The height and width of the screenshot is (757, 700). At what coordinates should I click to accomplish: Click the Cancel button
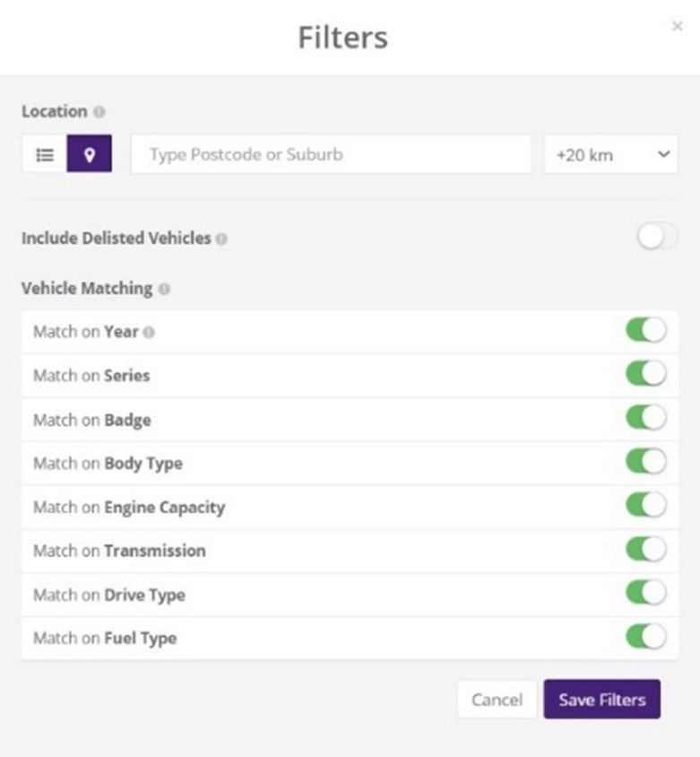497,700
